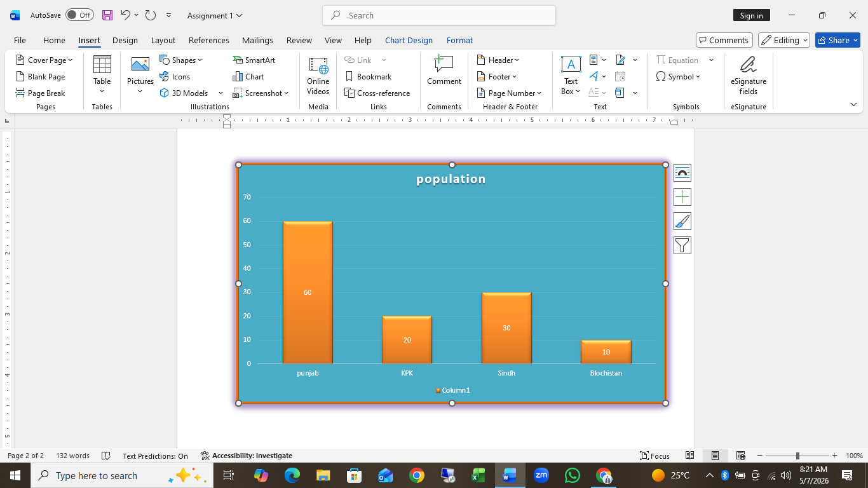Open File Explorer from the taskbar
The width and height of the screenshot is (868, 488).
pyautogui.click(x=323, y=475)
